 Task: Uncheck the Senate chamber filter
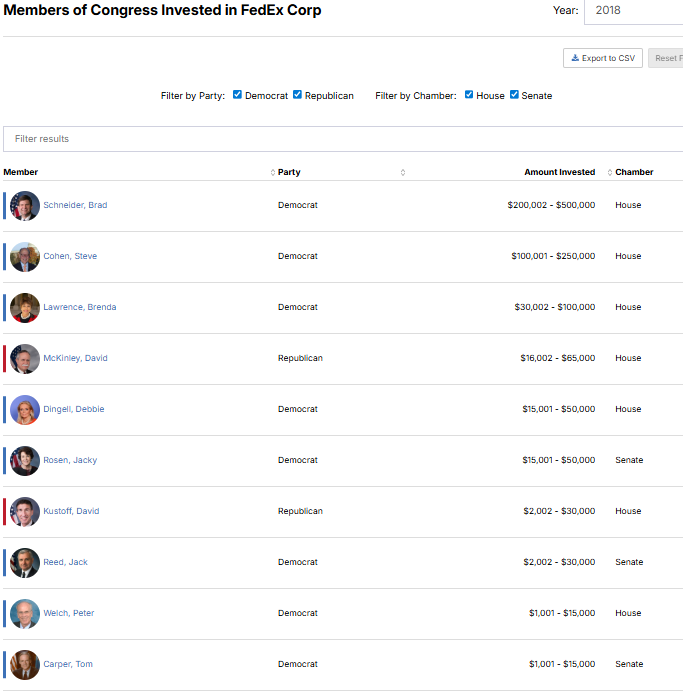pos(514,94)
